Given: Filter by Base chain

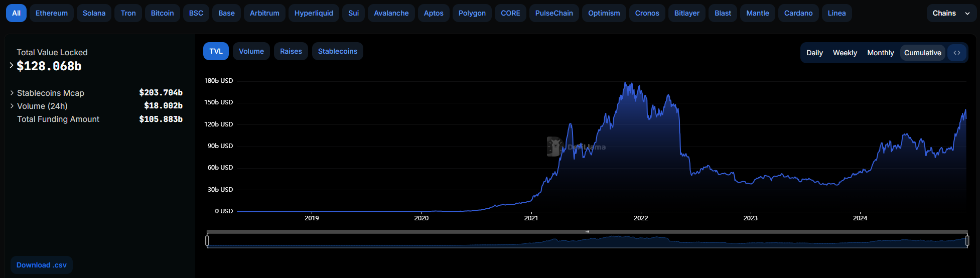Looking at the screenshot, I should click(x=226, y=13).
